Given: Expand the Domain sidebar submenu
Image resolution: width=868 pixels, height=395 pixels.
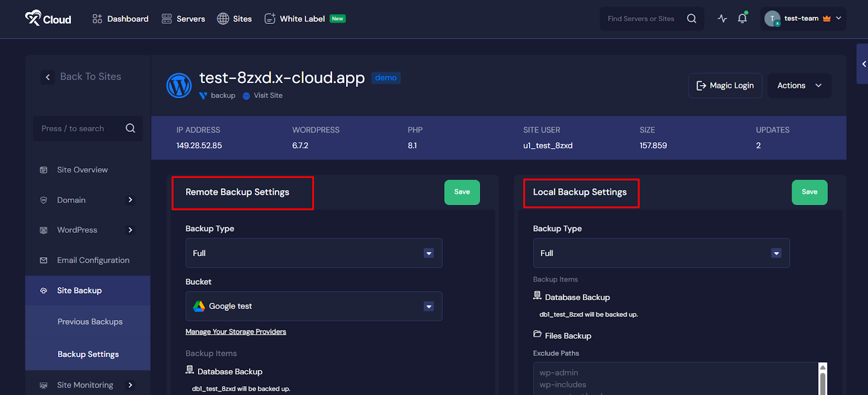Looking at the screenshot, I should 130,200.
